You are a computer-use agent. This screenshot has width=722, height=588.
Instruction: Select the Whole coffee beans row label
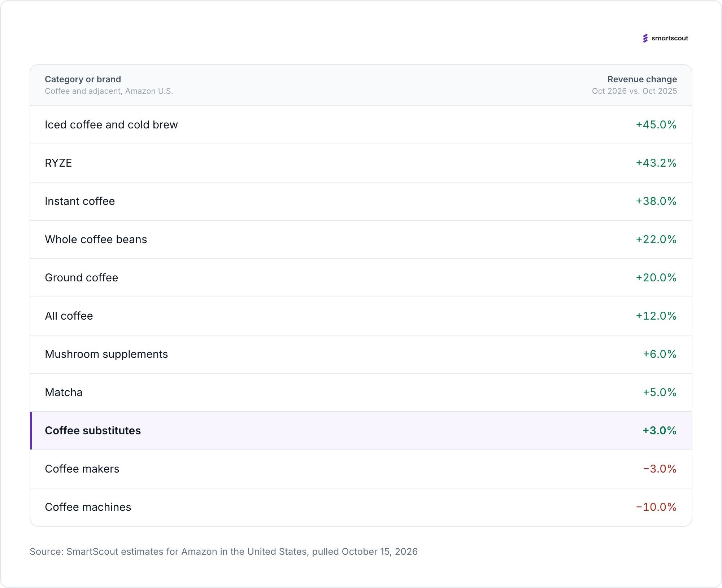coord(96,240)
